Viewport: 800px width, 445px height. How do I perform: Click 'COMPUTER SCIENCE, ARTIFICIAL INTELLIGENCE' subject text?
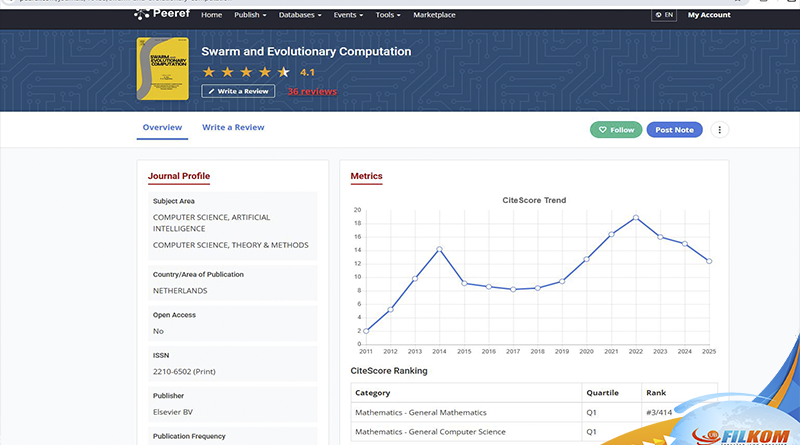coord(212,223)
